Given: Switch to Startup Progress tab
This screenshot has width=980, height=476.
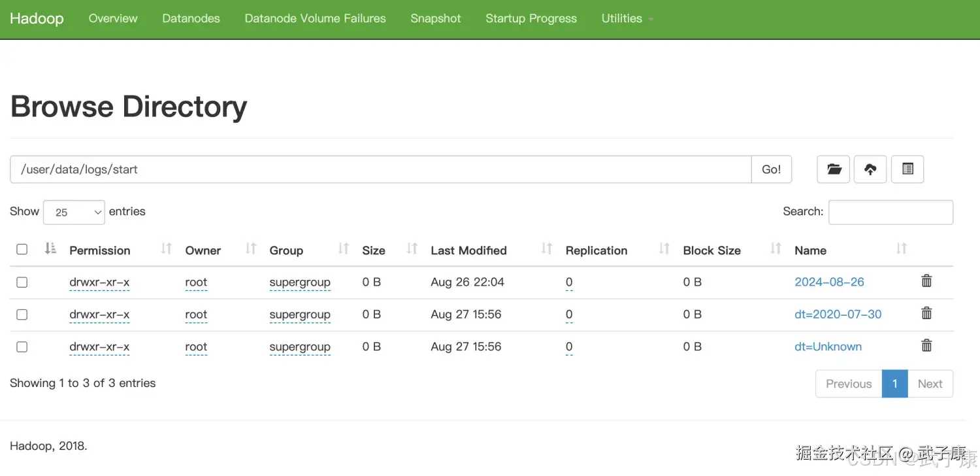Looking at the screenshot, I should [x=531, y=19].
